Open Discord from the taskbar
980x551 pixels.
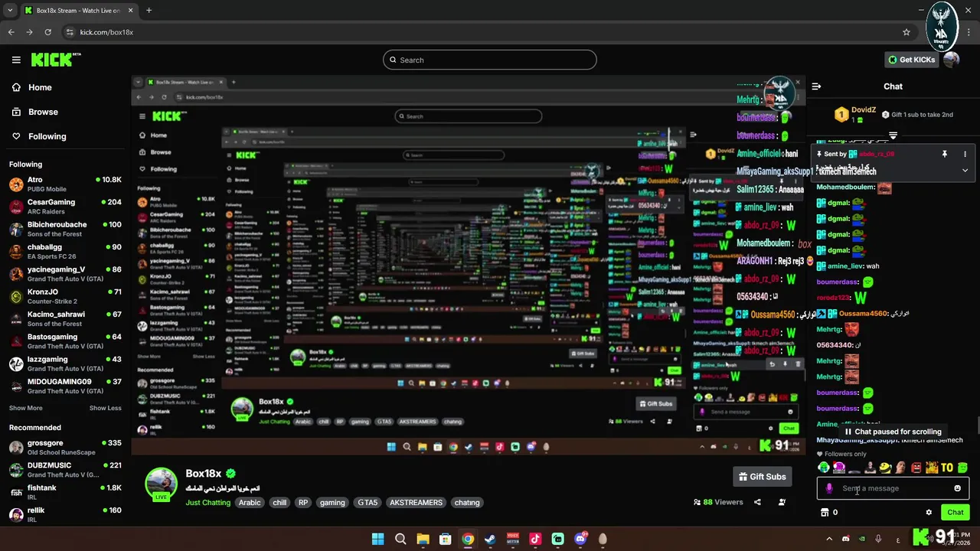coord(580,539)
